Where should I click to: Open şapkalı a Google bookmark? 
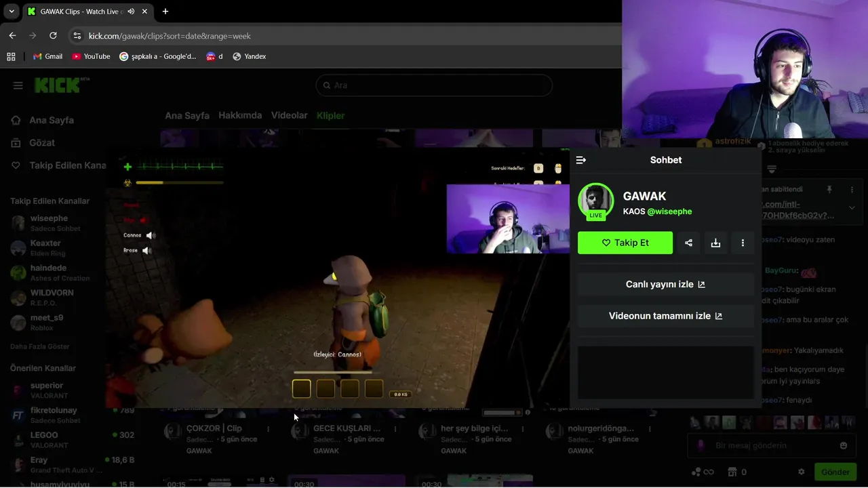(158, 56)
